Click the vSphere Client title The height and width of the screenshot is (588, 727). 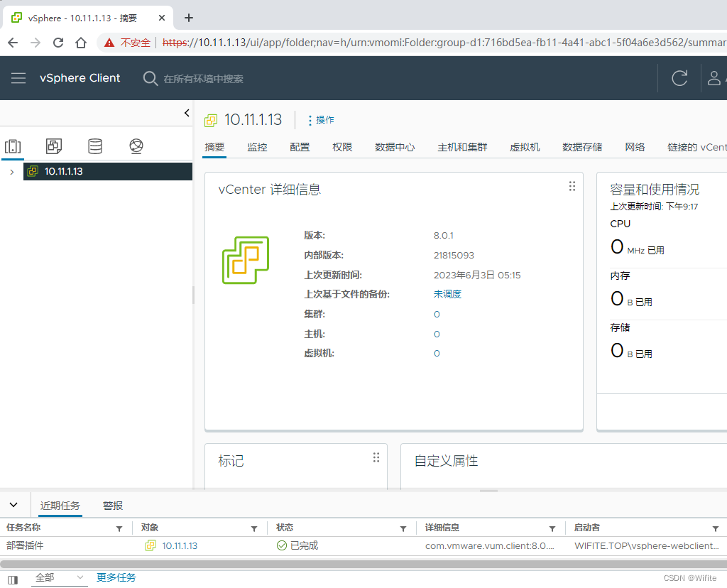[80, 78]
